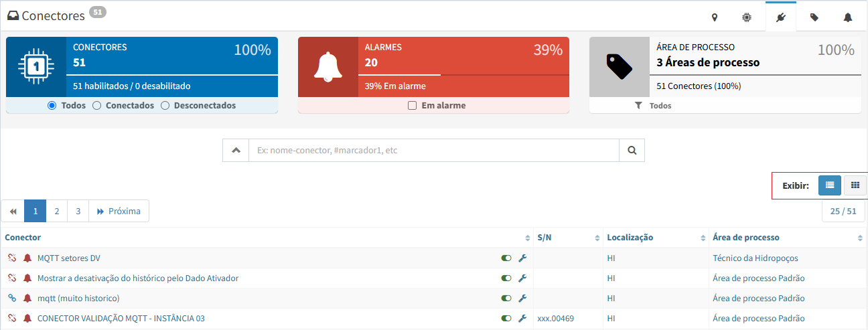Switch to list view display
The height and width of the screenshot is (330, 868).
[829, 185]
